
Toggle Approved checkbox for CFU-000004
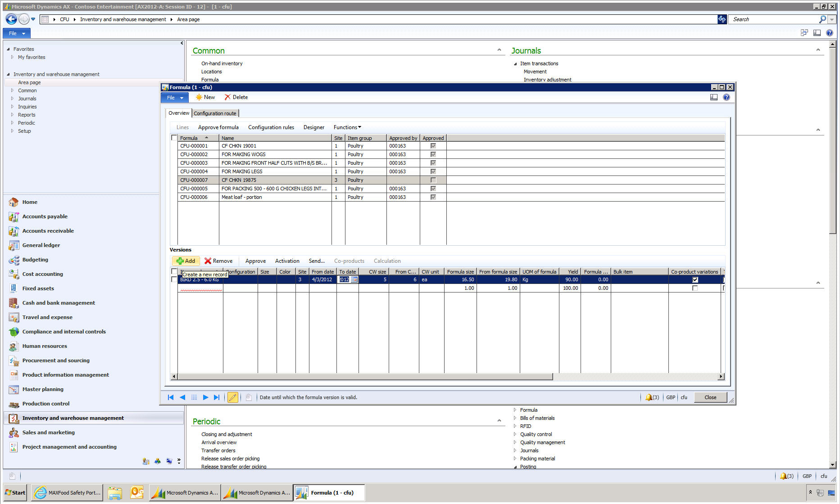pos(433,171)
